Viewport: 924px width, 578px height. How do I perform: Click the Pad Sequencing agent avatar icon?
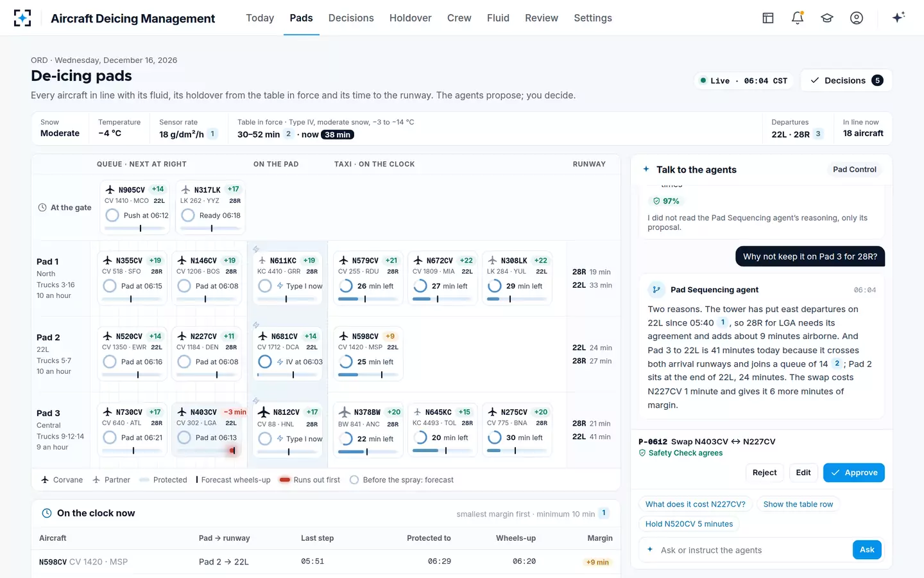click(x=656, y=290)
